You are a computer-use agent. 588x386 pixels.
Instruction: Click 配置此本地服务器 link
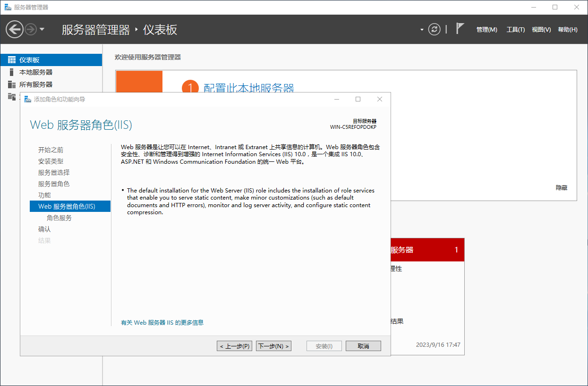tap(249, 88)
